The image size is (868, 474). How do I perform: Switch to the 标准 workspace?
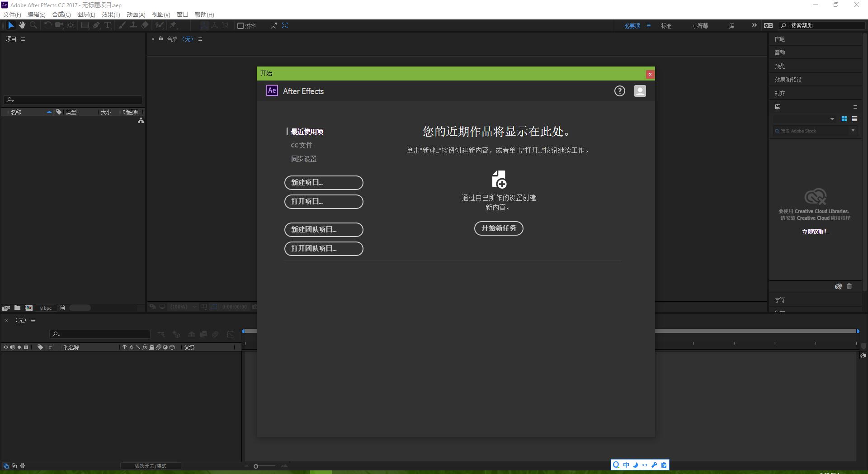[x=666, y=26]
